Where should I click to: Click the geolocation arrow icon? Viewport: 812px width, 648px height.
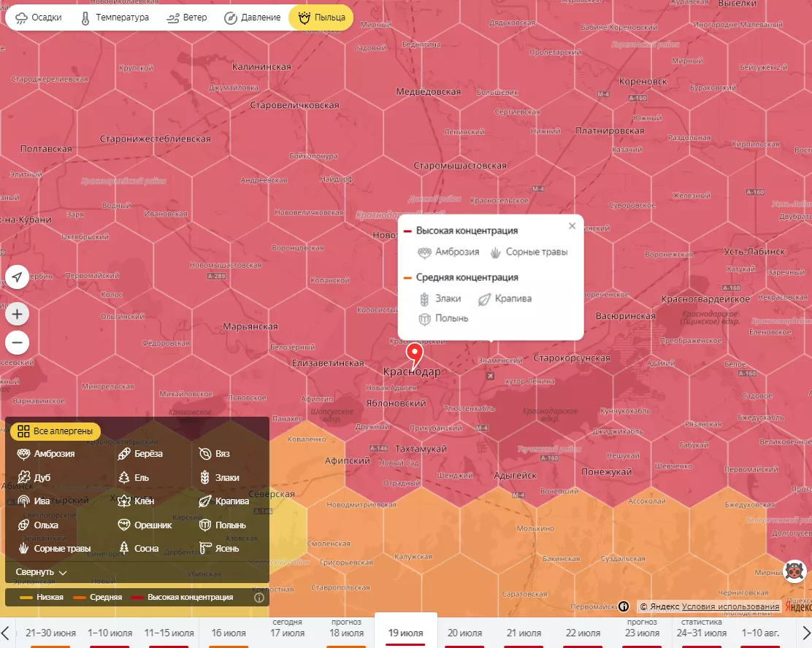tap(17, 277)
